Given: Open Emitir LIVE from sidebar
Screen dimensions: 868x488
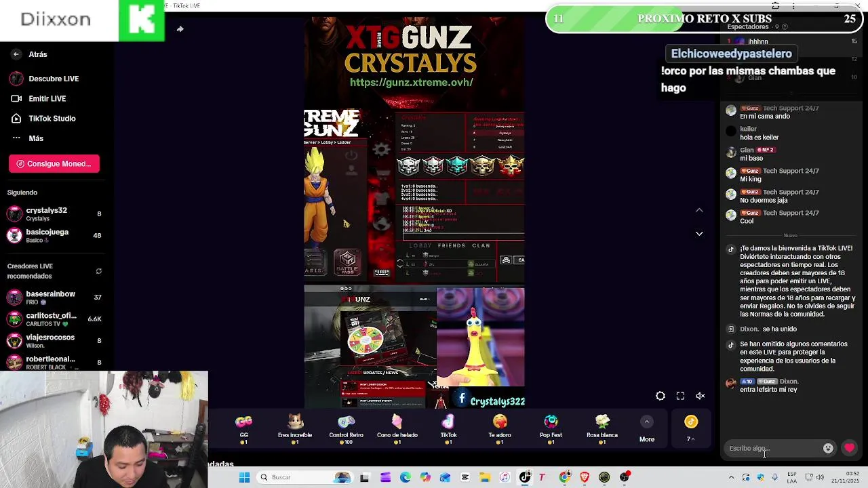Looking at the screenshot, I should point(39,98).
